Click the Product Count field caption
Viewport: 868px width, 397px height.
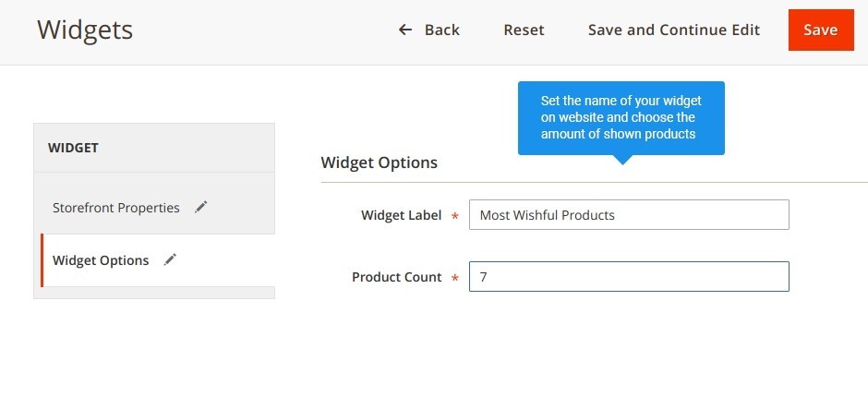[x=397, y=277]
